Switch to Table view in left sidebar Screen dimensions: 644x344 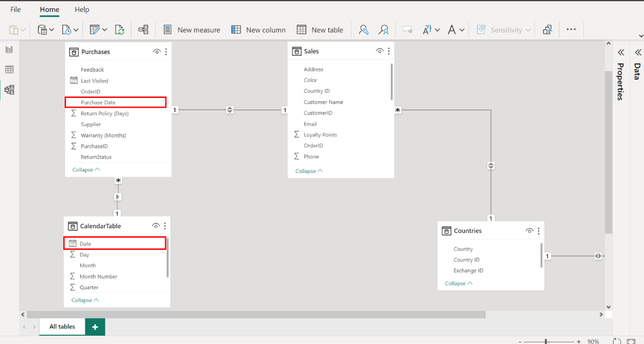(9, 70)
